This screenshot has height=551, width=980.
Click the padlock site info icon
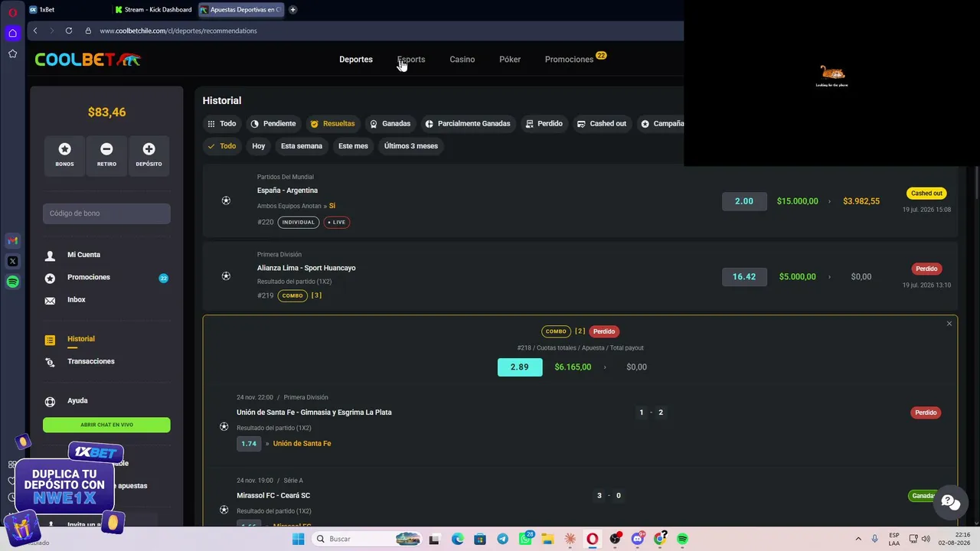[x=88, y=31]
